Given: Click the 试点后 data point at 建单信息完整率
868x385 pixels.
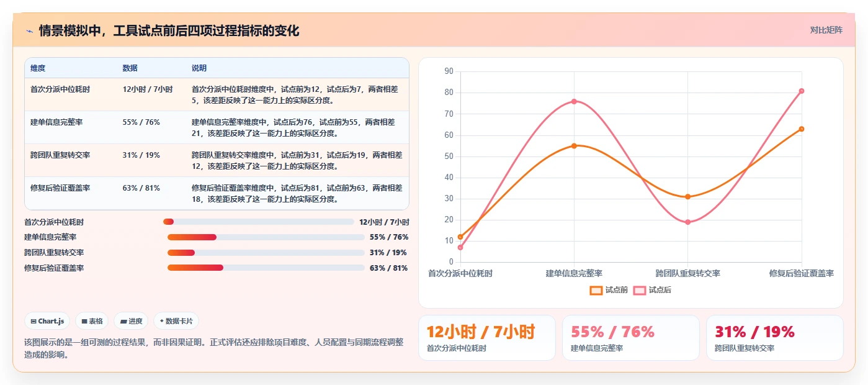Looking at the screenshot, I should [x=574, y=101].
